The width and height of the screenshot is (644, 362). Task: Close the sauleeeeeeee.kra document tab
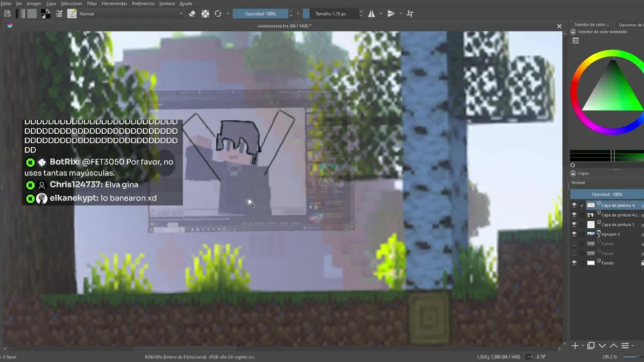tap(559, 26)
